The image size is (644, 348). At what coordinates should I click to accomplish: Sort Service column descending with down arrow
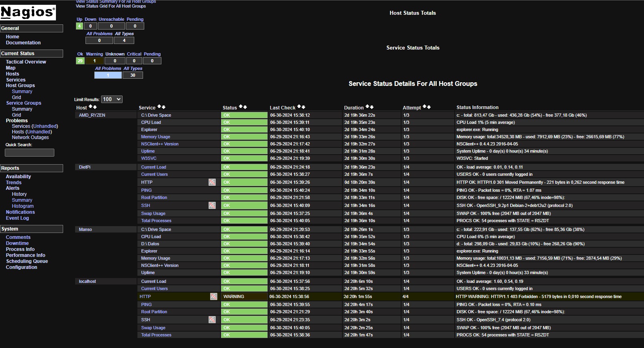(163, 107)
